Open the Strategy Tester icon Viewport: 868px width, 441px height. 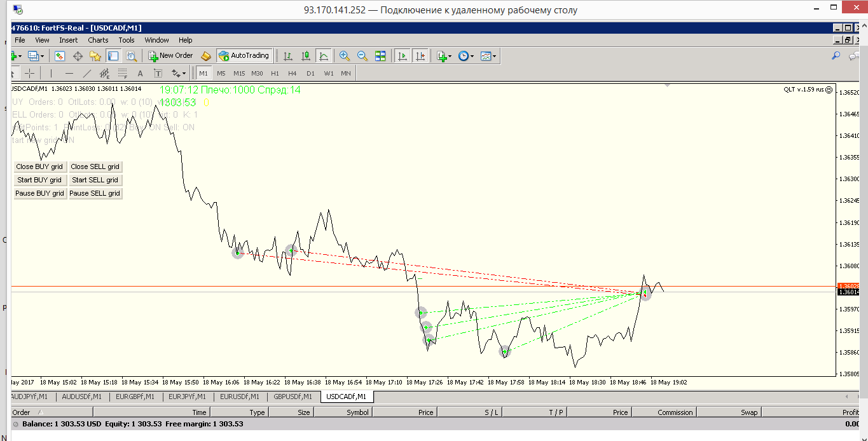point(131,56)
